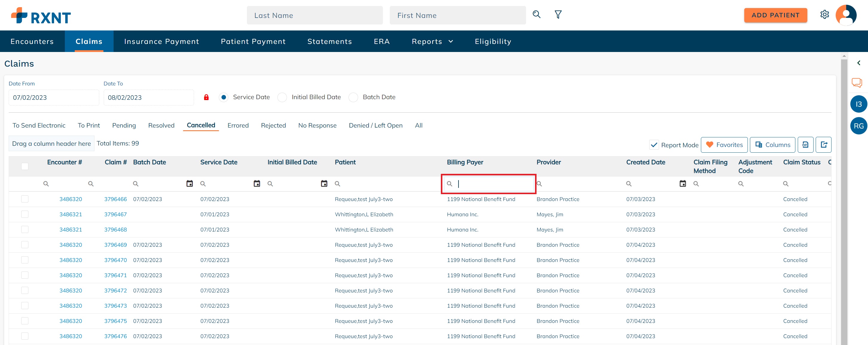Open the Favorites menu
868x345 pixels.
(724, 145)
